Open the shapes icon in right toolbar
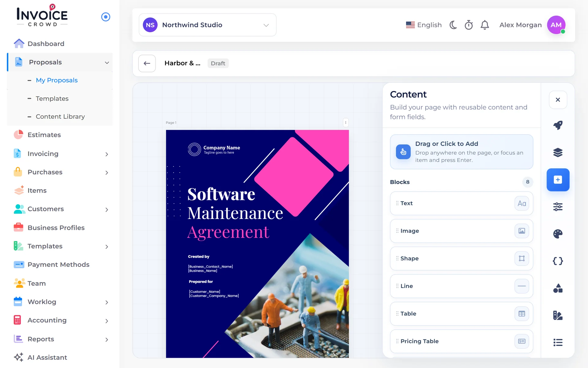 click(x=558, y=288)
